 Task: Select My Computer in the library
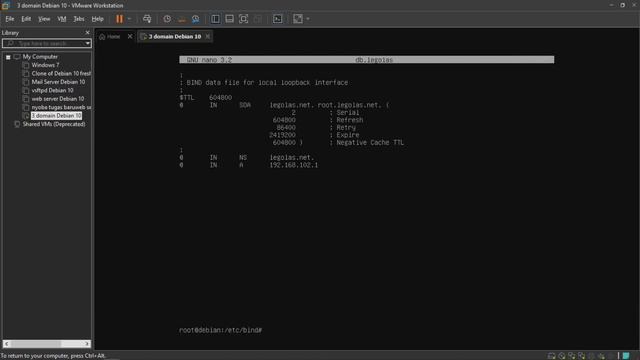[40, 57]
